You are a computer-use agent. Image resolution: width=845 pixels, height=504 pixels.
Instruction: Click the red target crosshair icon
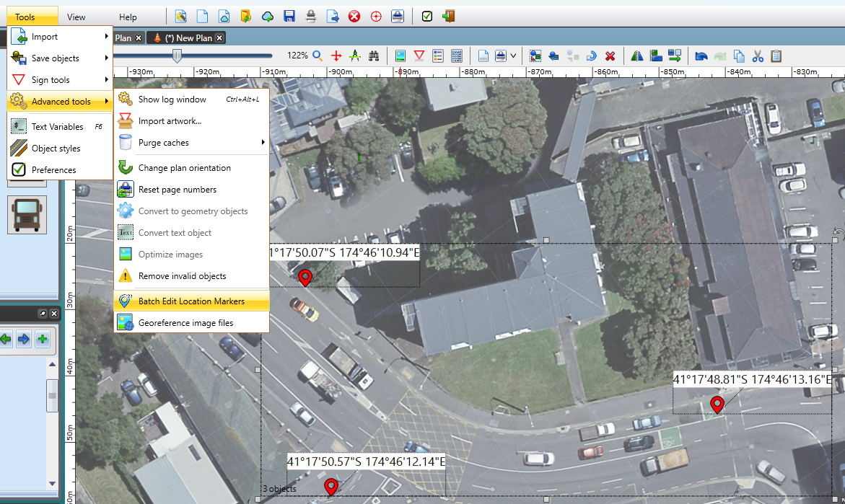click(x=376, y=17)
